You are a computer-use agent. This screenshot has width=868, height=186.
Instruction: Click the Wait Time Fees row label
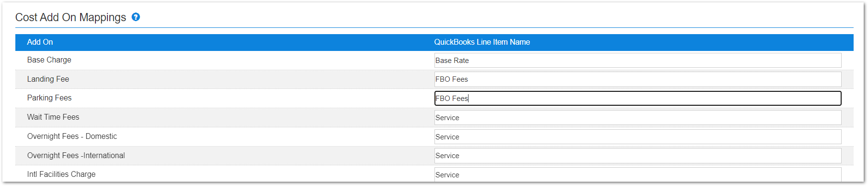(x=53, y=117)
